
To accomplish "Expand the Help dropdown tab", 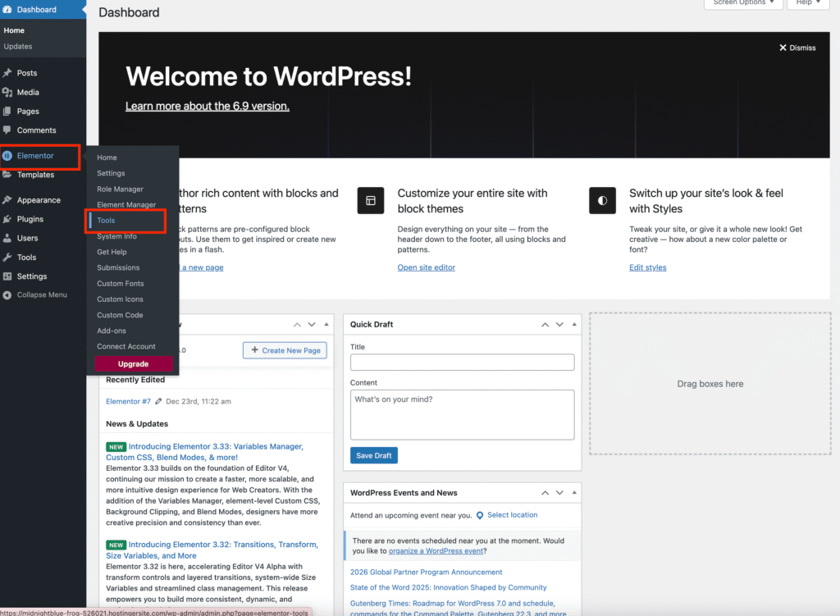I will [807, 3].
